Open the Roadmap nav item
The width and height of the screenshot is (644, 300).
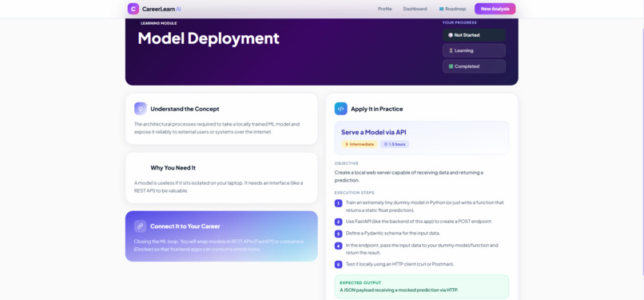[452, 9]
